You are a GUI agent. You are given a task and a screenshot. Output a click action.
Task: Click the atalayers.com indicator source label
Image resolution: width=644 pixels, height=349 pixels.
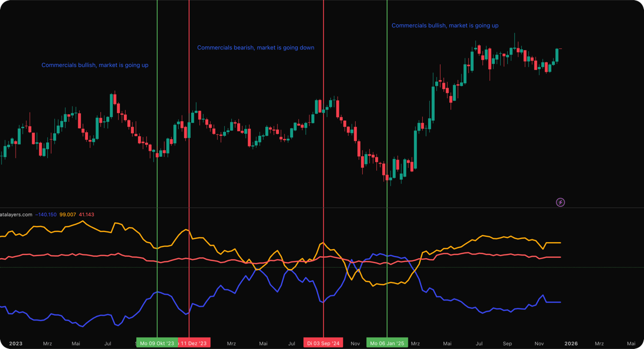[x=17, y=214]
